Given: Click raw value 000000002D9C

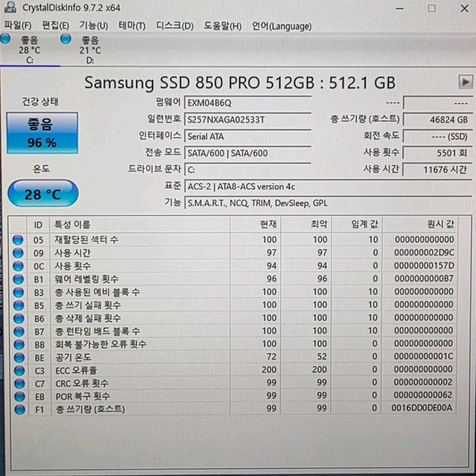Looking at the screenshot, I should tap(424, 253).
